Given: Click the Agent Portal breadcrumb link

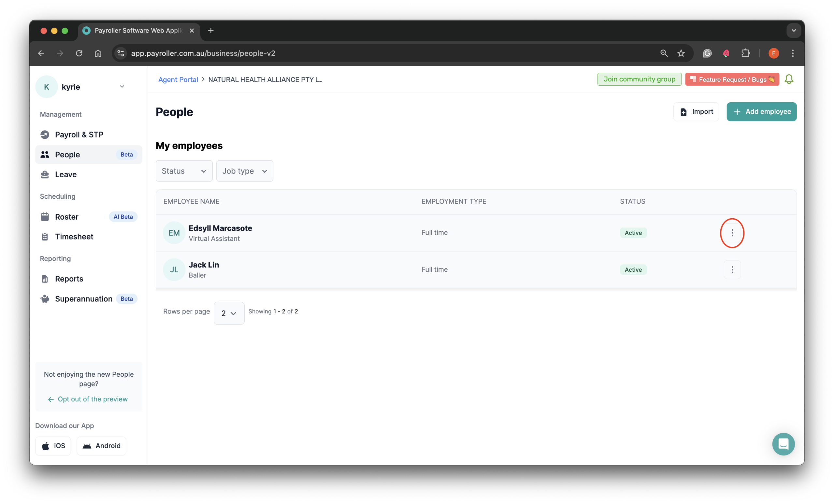Looking at the screenshot, I should 178,79.
